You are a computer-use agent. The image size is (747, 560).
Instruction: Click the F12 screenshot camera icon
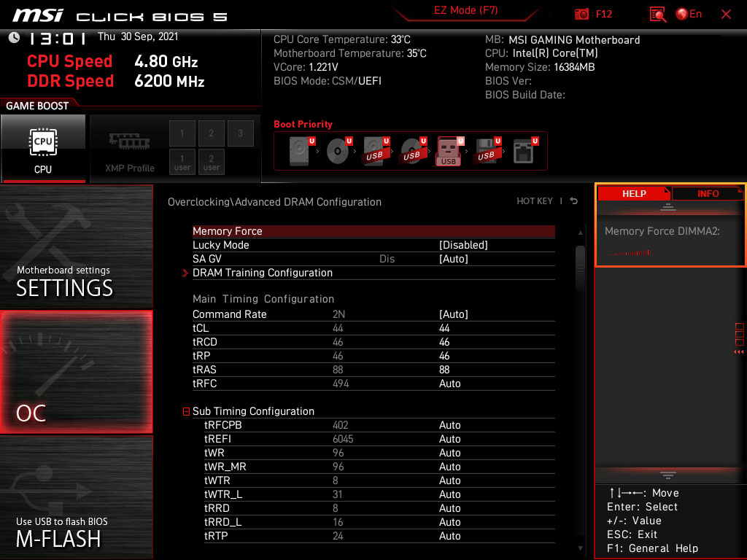pyautogui.click(x=581, y=15)
